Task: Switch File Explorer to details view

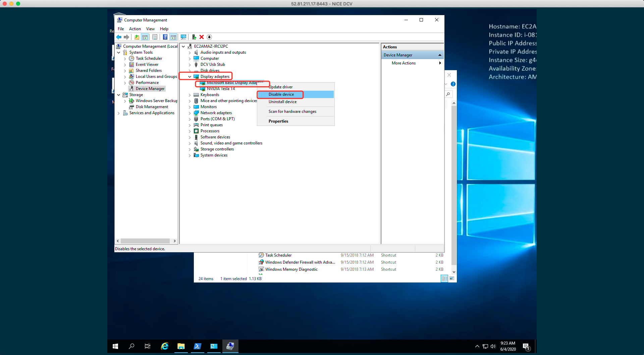Action: tap(444, 278)
